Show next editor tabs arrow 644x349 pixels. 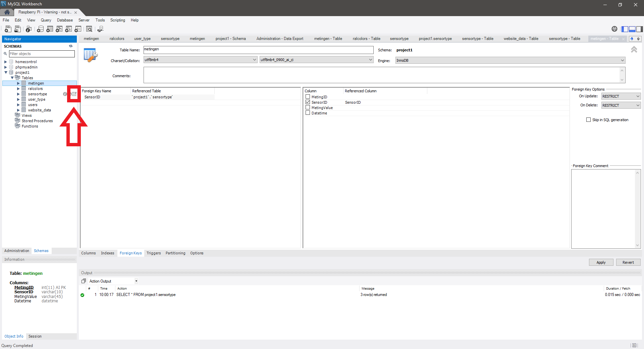tap(638, 39)
